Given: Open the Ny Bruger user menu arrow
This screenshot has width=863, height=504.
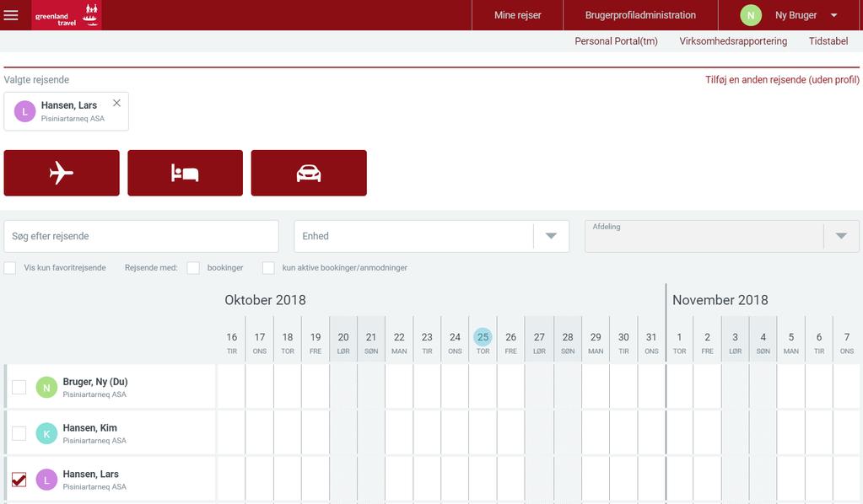Looking at the screenshot, I should point(833,15).
